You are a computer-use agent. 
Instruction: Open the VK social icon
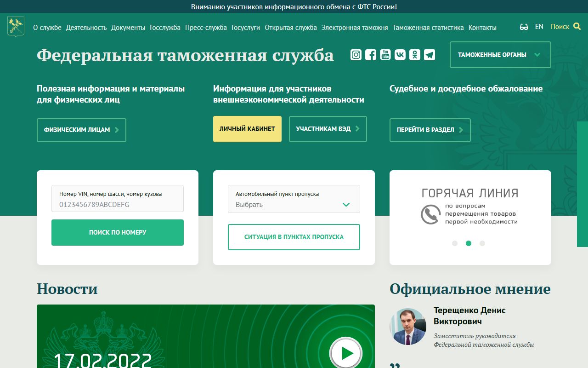(x=400, y=55)
